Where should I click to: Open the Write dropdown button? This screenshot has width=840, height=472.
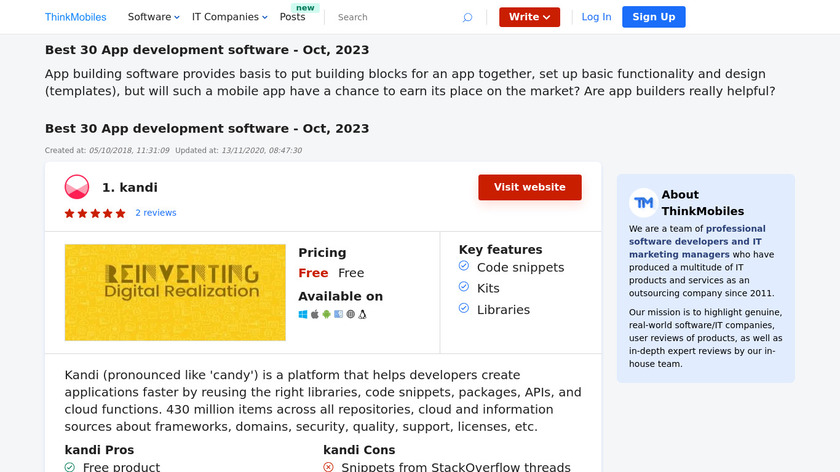(529, 17)
